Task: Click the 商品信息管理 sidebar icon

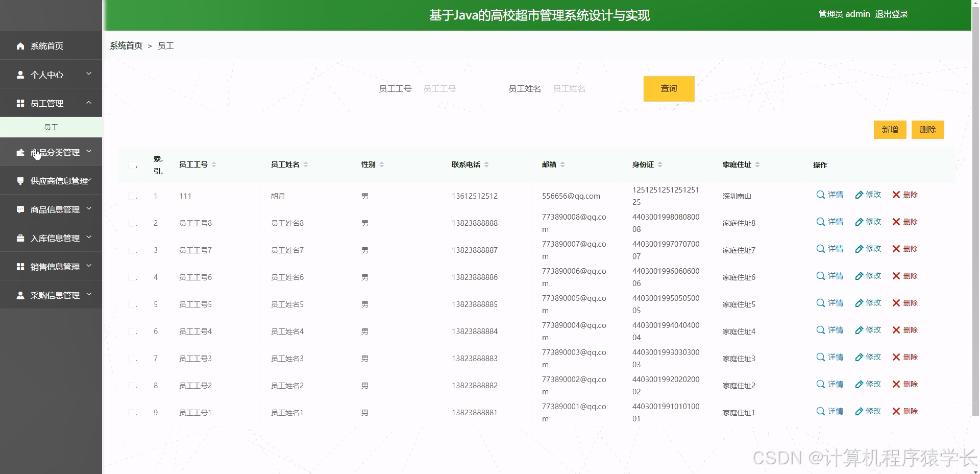Action: point(20,209)
